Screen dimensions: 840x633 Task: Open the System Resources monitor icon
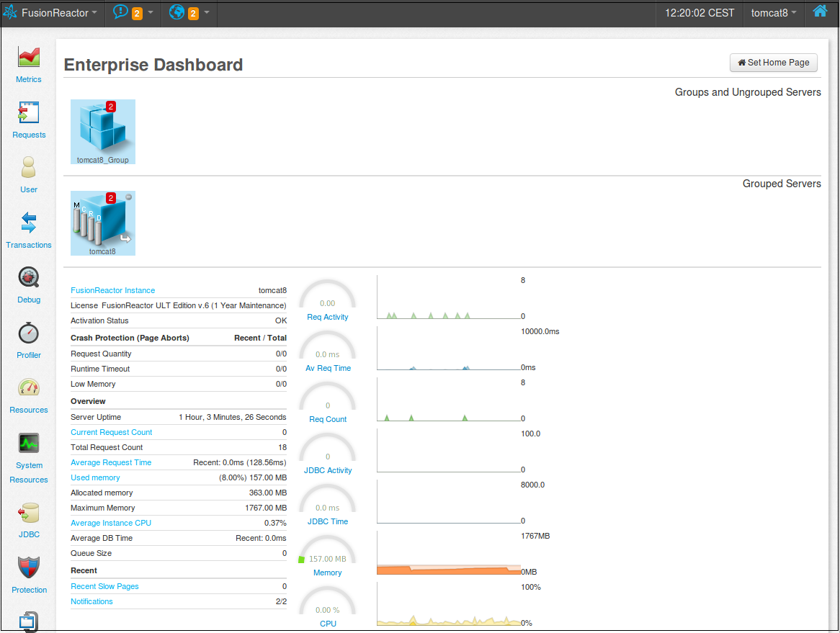coord(29,444)
